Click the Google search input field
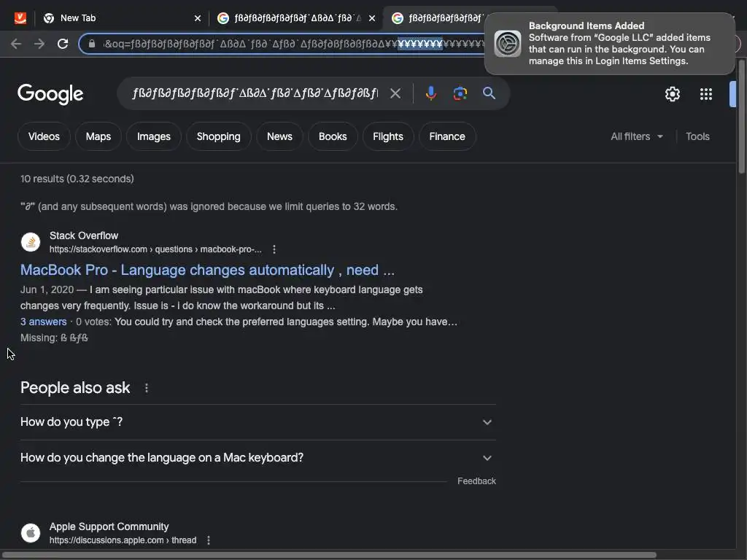 [255, 93]
